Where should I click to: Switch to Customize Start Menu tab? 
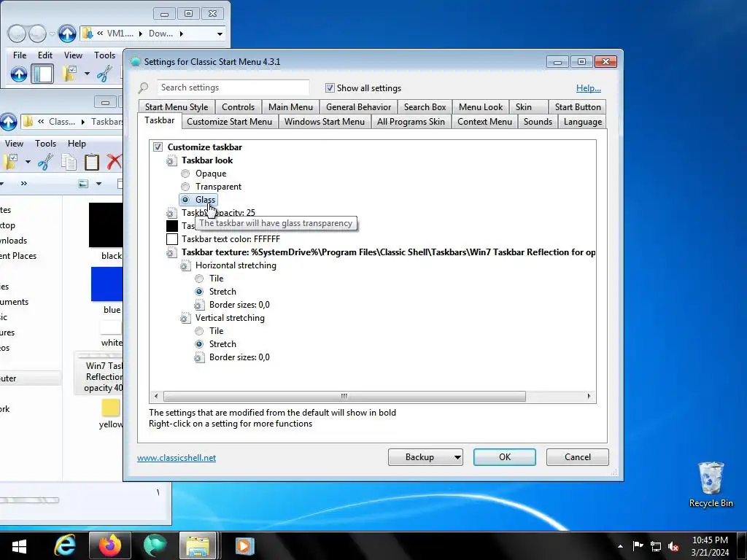(x=229, y=122)
